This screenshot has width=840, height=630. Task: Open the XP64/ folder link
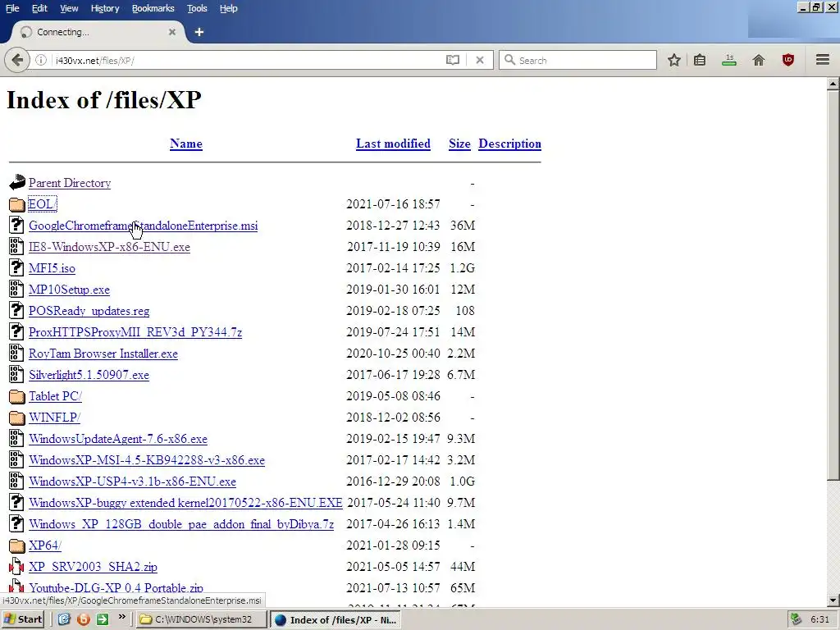(45, 546)
